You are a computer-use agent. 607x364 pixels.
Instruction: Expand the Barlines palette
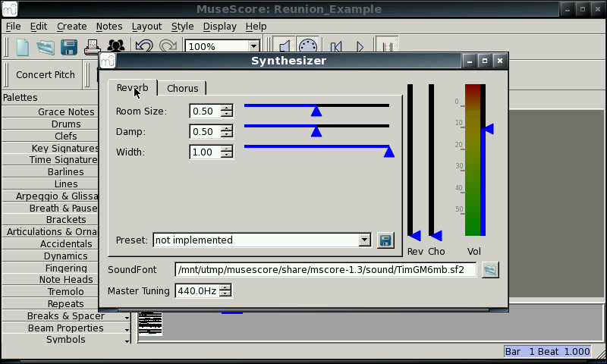tap(50, 171)
